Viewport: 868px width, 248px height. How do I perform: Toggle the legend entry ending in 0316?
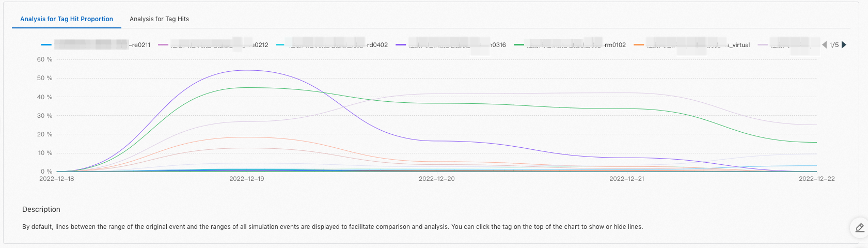[451, 45]
